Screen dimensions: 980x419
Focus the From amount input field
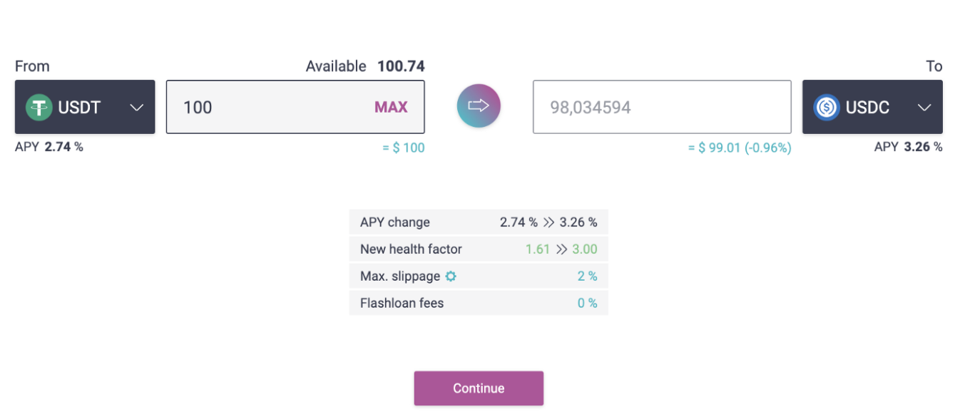[x=271, y=108]
